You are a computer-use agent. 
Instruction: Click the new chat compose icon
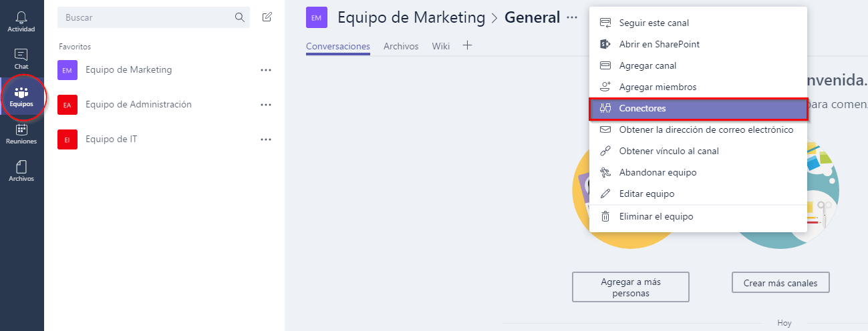(x=267, y=17)
